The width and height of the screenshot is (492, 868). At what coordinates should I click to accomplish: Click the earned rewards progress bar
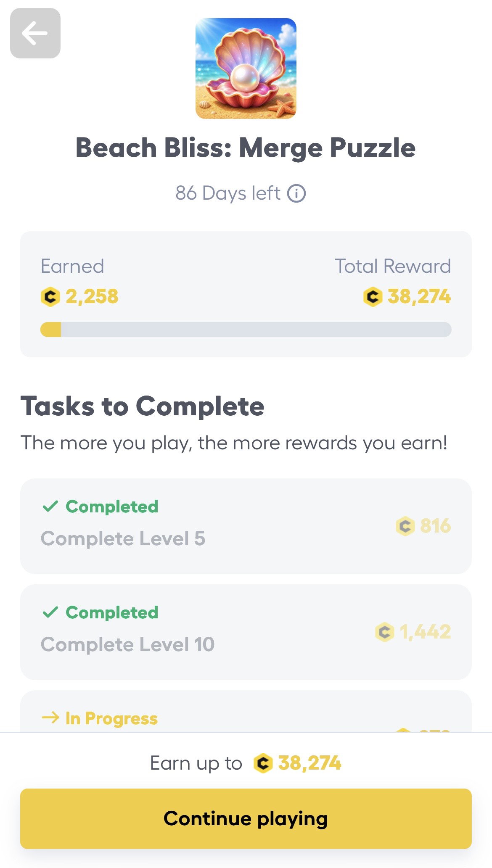246,330
